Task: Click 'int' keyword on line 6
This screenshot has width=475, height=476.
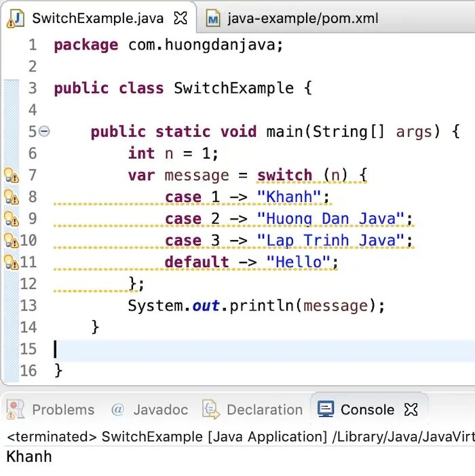Action: point(142,153)
